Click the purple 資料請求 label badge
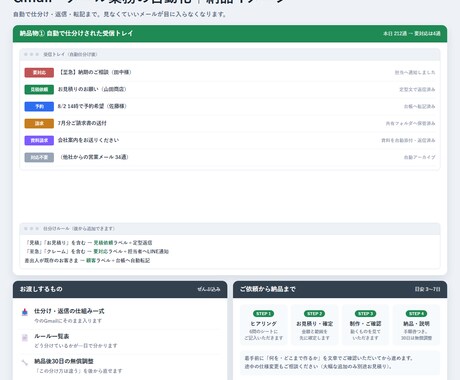This screenshot has height=380, width=460. click(39, 140)
